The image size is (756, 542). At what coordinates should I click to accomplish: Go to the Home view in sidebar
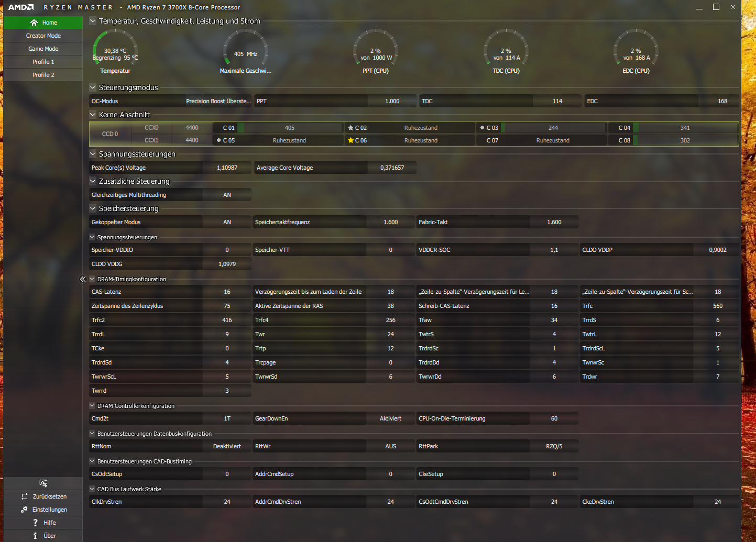click(x=43, y=23)
